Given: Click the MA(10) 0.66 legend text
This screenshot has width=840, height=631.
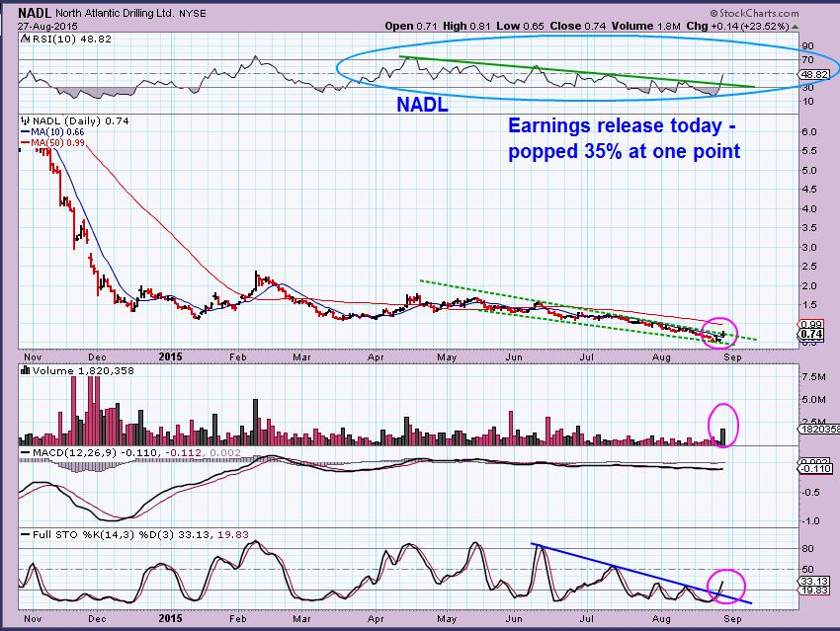Looking at the screenshot, I should pyautogui.click(x=57, y=132).
